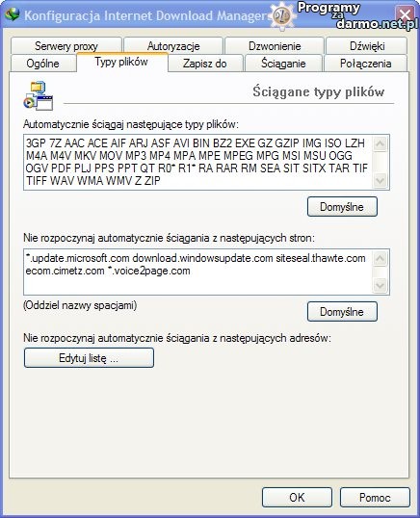This screenshot has height=518, width=420.
Task: Reset file types with the upper Domyślne button
Action: [x=342, y=207]
